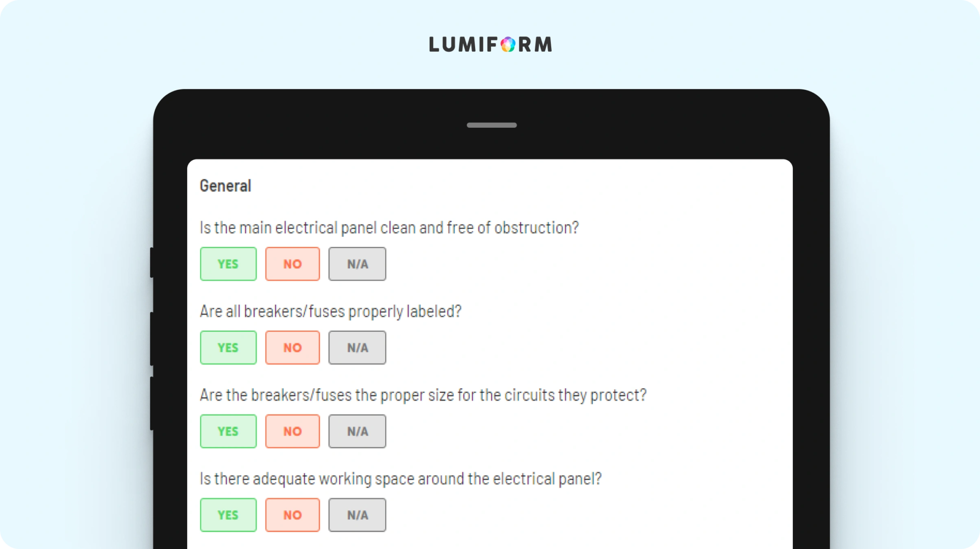Image resolution: width=980 pixels, height=549 pixels.
Task: Mark N/A for main electrical panel obstruction question
Action: (x=357, y=264)
